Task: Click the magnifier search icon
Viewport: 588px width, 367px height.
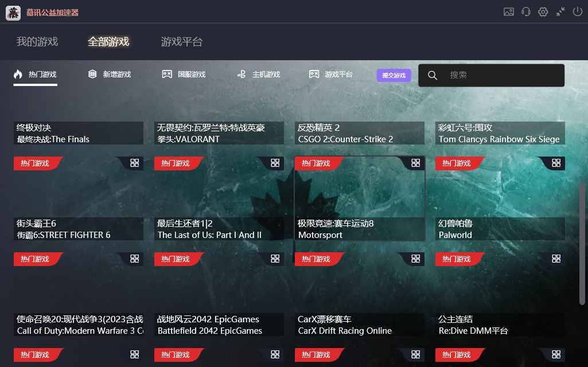Action: (433, 75)
